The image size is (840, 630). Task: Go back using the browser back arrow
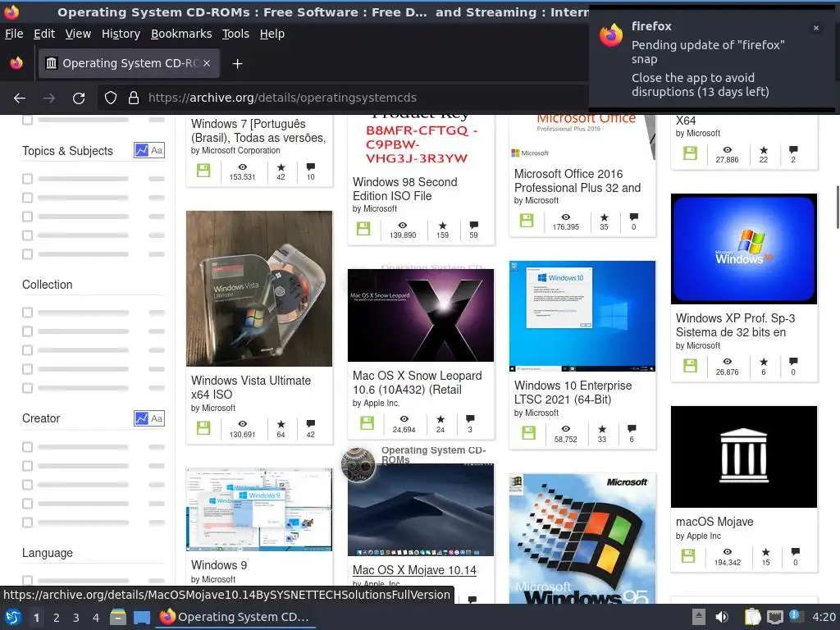[x=20, y=98]
